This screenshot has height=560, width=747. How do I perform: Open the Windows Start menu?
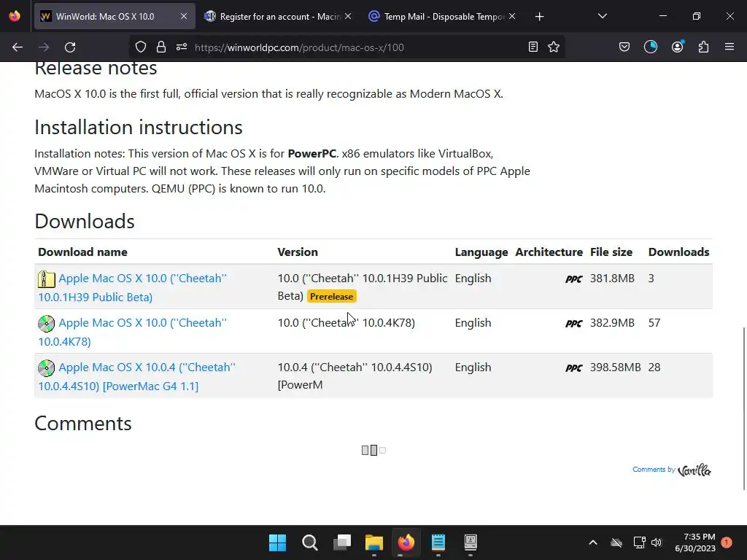[277, 542]
